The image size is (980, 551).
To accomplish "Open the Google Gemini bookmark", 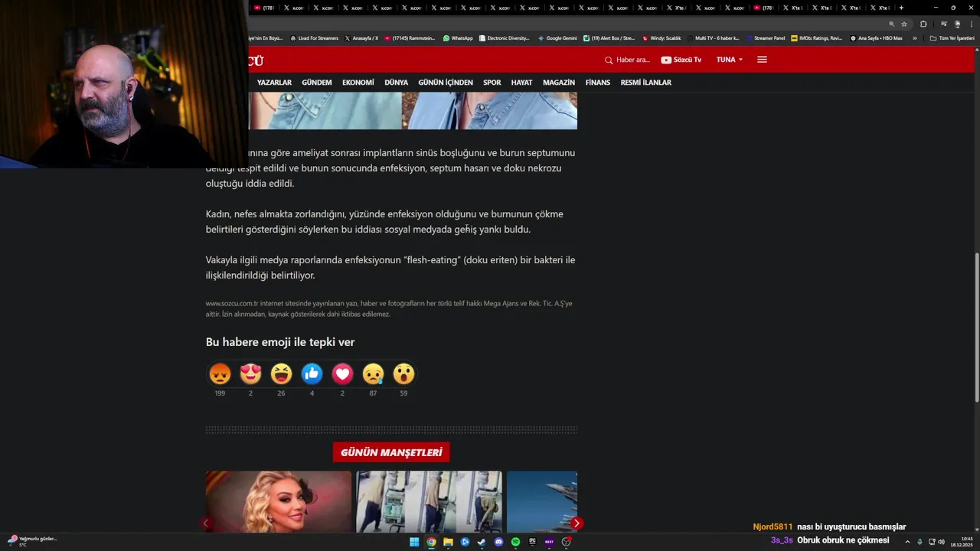I will pyautogui.click(x=557, y=38).
